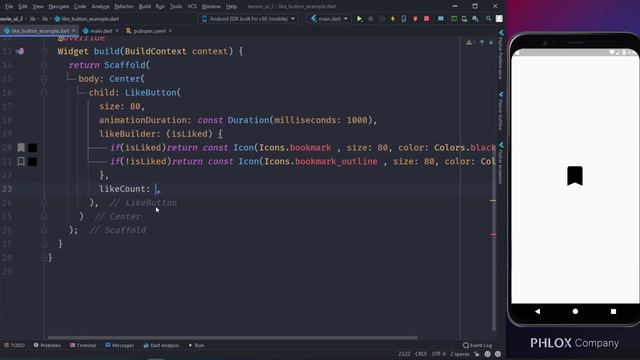The height and width of the screenshot is (360, 640).
Task: Click yellow warning stripe on error gutter
Action: point(493,200)
